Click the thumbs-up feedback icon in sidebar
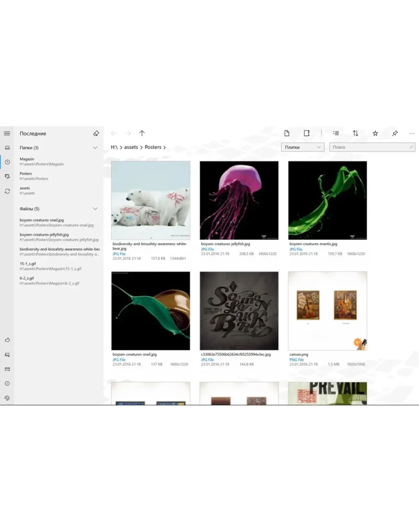419x532 pixels. [x=7, y=340]
